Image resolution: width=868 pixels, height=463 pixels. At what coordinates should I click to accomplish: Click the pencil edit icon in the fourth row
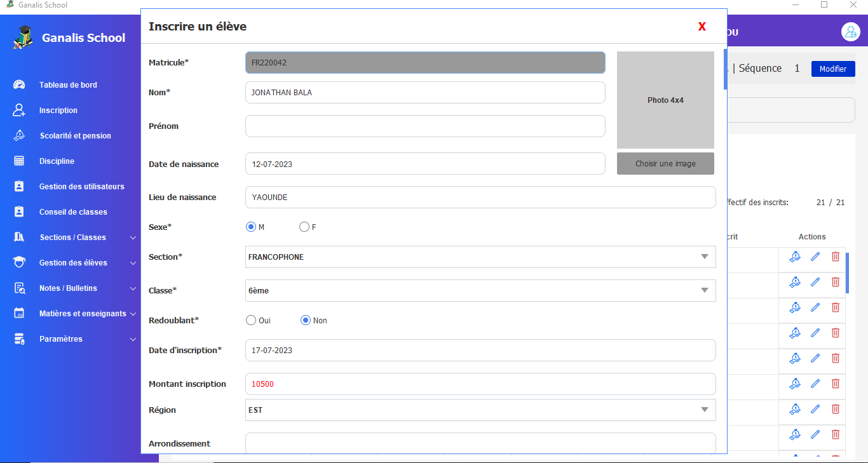tap(815, 333)
